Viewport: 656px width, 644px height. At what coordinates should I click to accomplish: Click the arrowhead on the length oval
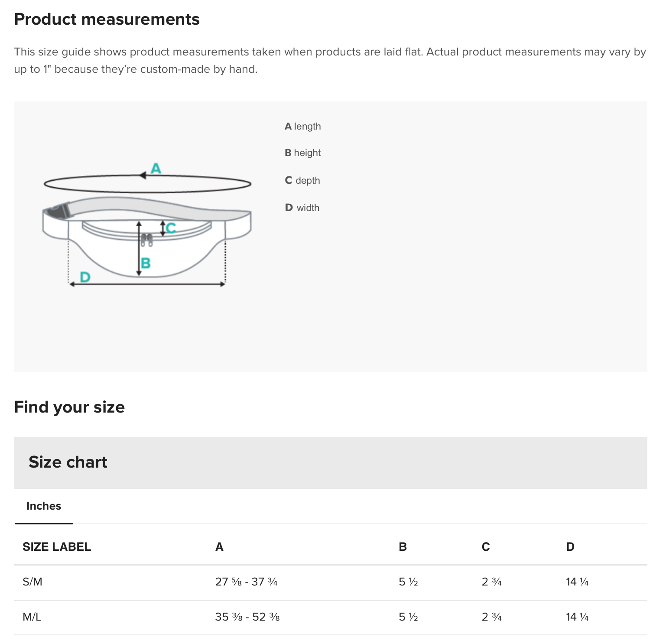pos(143,176)
